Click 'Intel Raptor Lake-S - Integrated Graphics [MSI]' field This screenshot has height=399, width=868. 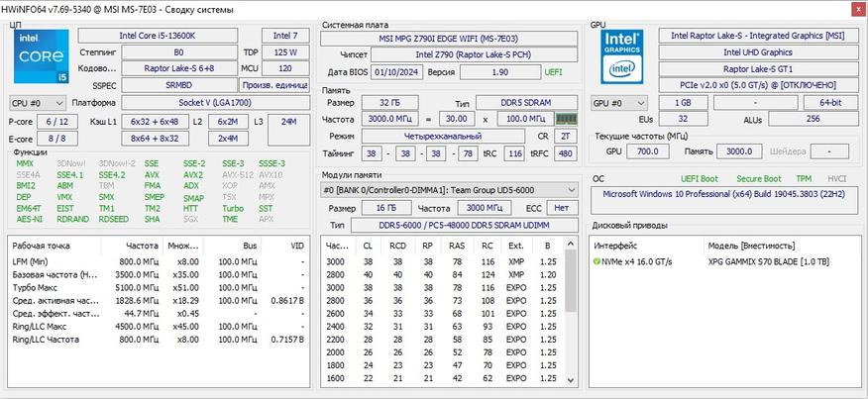[758, 36]
